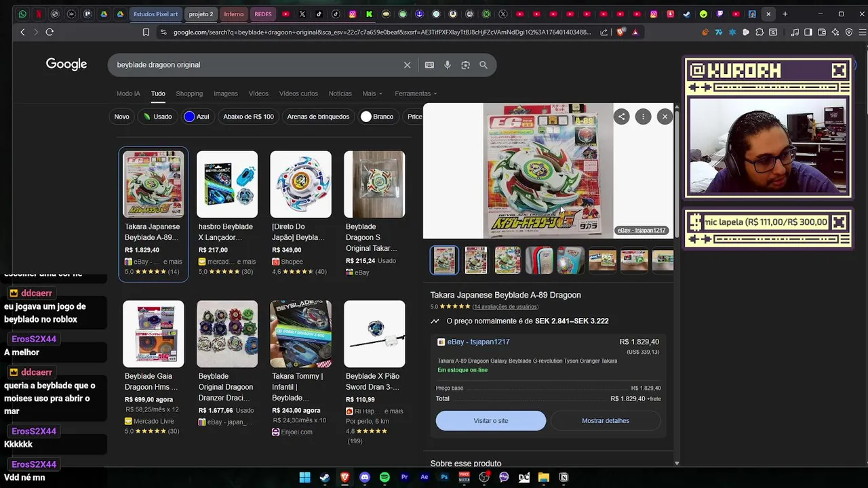
Task: Toggle Abaixo de R$ 100 filter
Action: coord(248,117)
